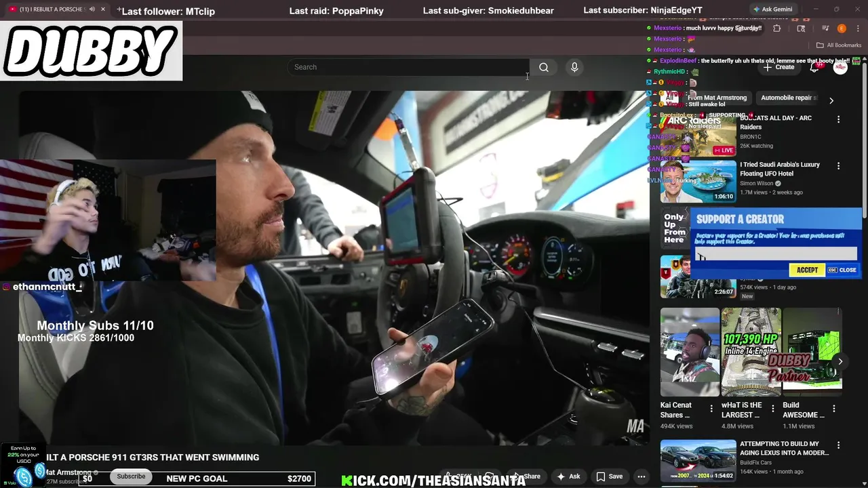
Task: Open the Only Up From Here thumbnail
Action: click(x=674, y=228)
